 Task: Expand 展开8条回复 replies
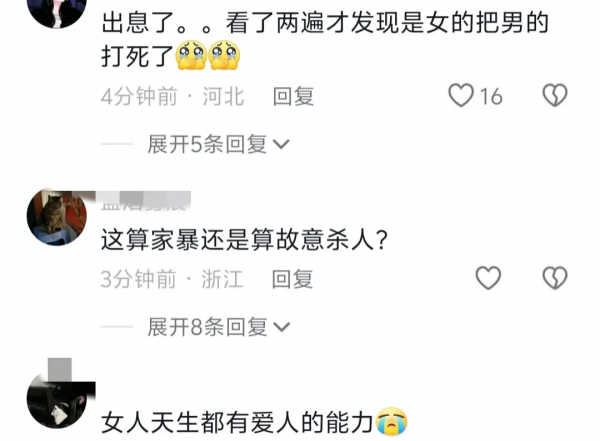(x=219, y=327)
